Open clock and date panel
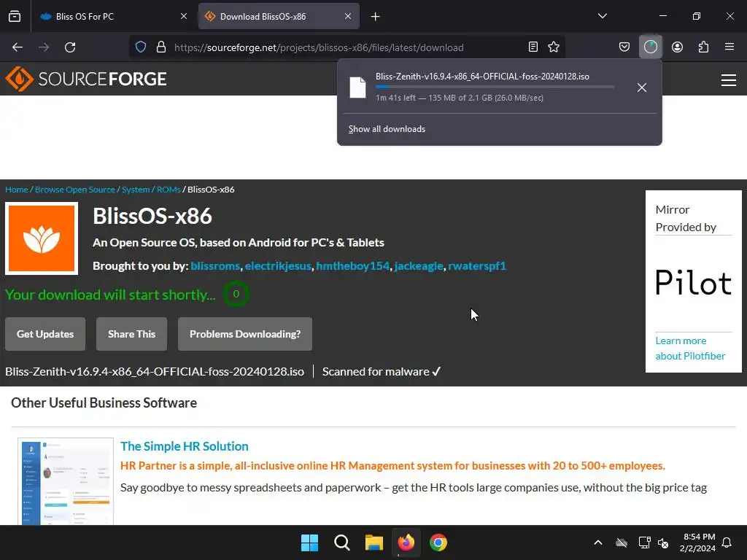This screenshot has height=560, width=747. 697,542
